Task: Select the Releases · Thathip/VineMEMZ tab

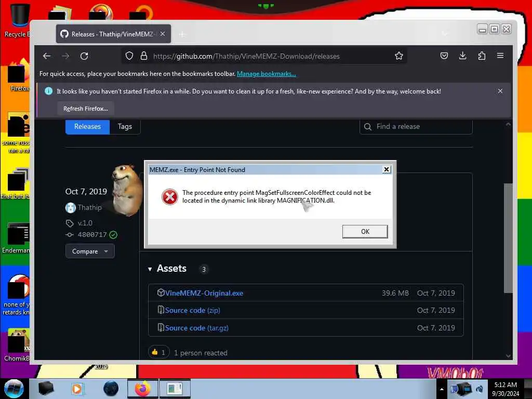Action: [113, 34]
